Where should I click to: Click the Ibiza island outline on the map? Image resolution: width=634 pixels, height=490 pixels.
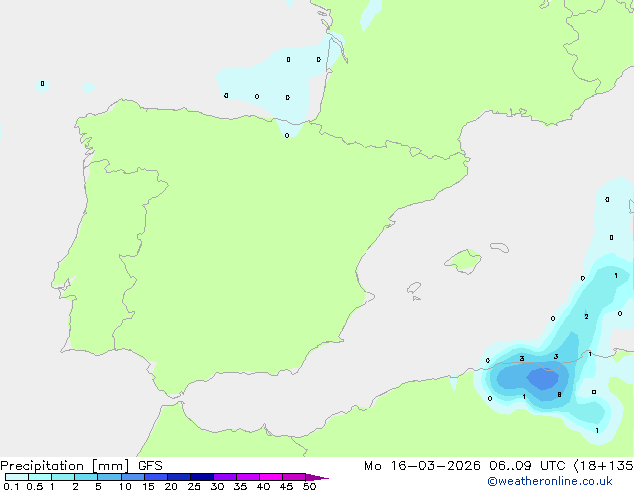[x=414, y=288]
